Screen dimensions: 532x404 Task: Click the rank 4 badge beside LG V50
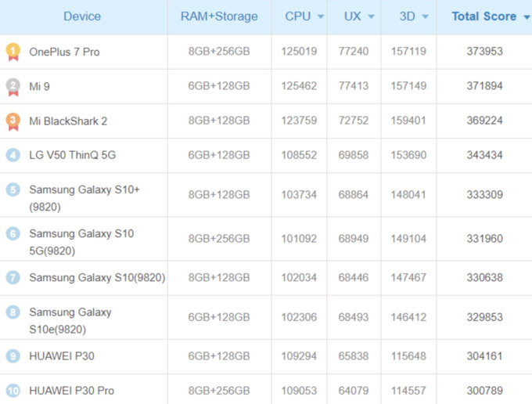click(x=13, y=155)
